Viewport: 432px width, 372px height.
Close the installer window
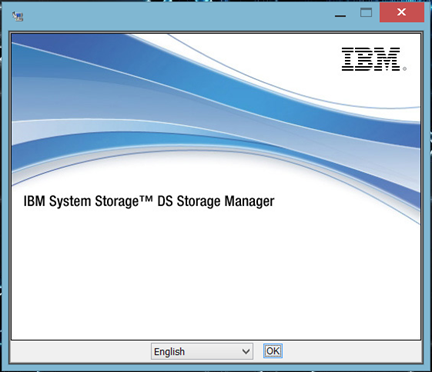[x=402, y=12]
